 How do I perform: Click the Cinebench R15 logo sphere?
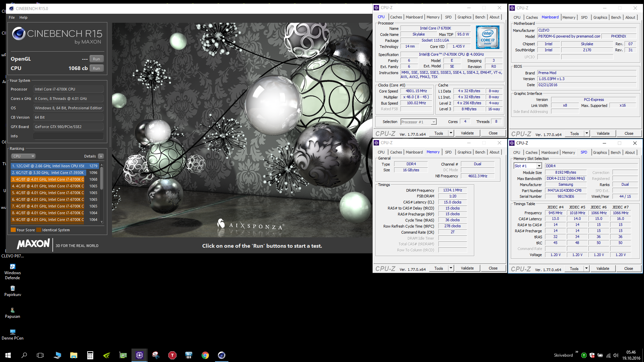point(19,34)
